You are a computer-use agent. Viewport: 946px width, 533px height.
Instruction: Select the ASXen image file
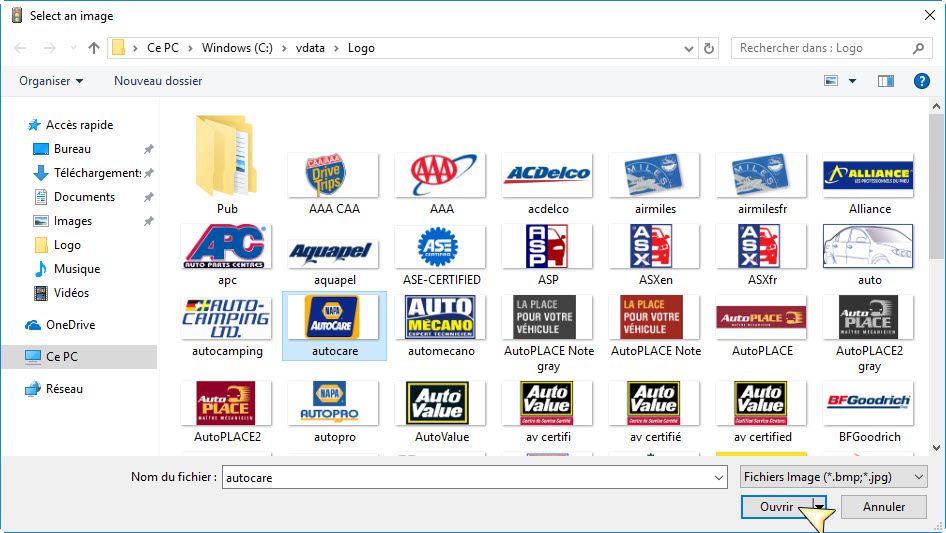pyautogui.click(x=655, y=246)
